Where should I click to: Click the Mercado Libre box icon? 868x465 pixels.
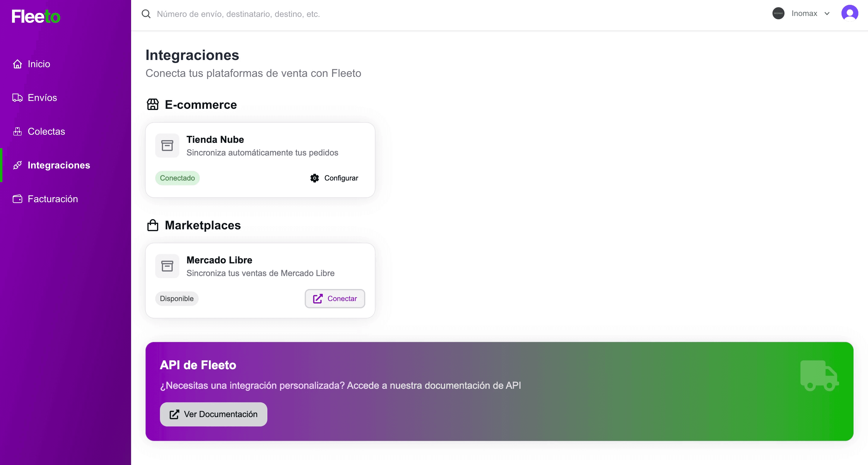click(x=167, y=266)
